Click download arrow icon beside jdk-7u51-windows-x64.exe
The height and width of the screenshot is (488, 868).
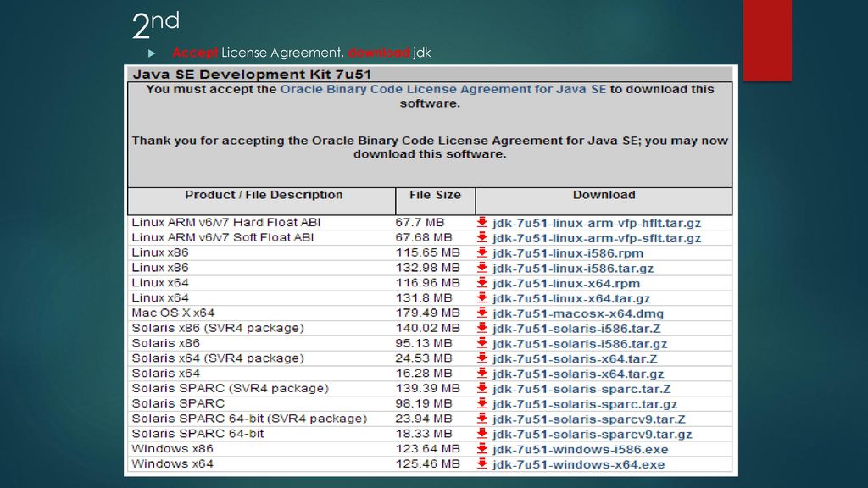click(x=482, y=463)
